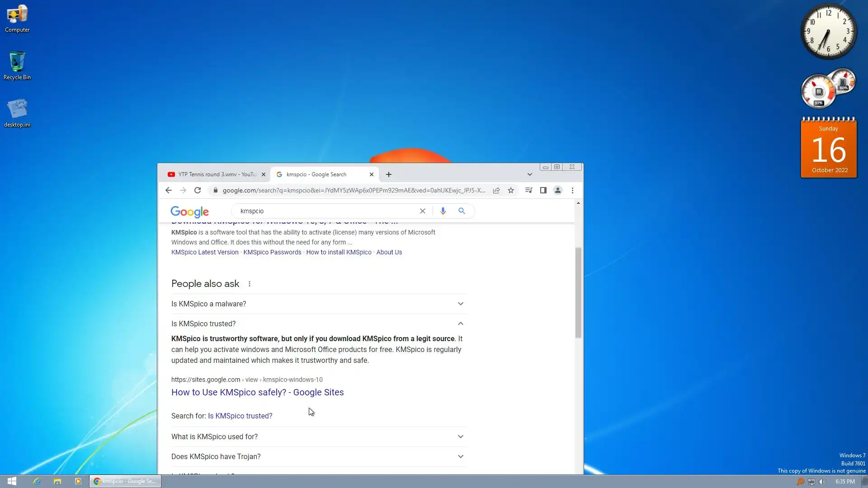868x488 pixels.
Task: Open 'How to Use KMSpico safely?' link
Action: (x=257, y=392)
